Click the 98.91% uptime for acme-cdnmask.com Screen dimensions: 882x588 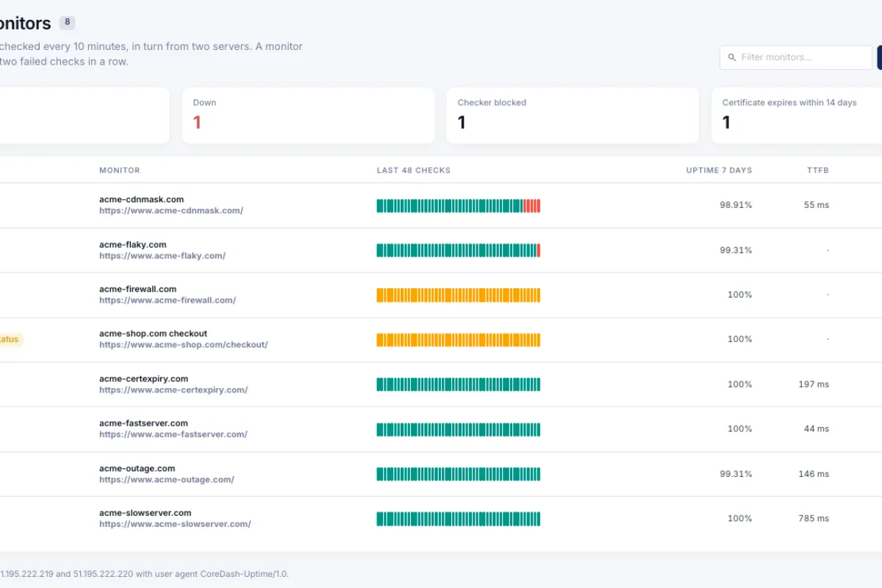point(736,205)
